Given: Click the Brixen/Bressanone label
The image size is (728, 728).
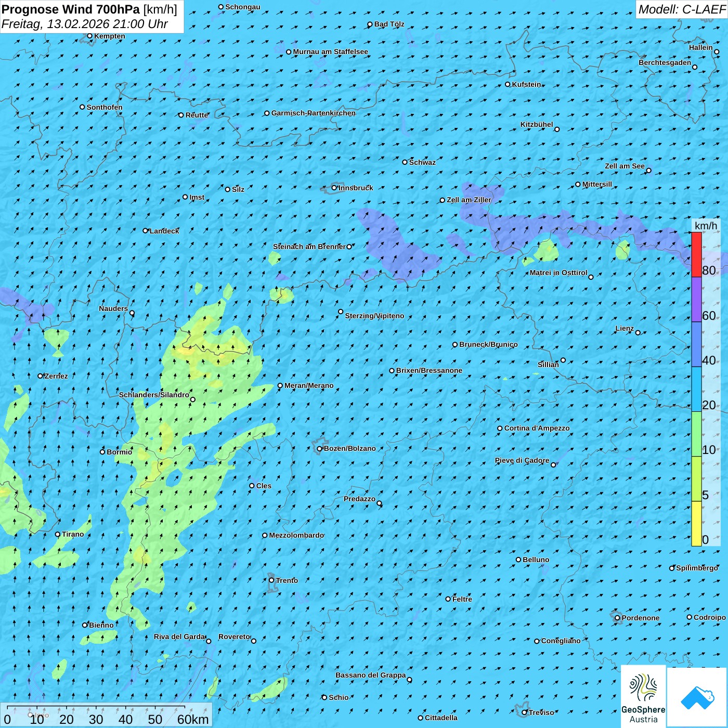Looking at the screenshot, I should click(x=429, y=370).
